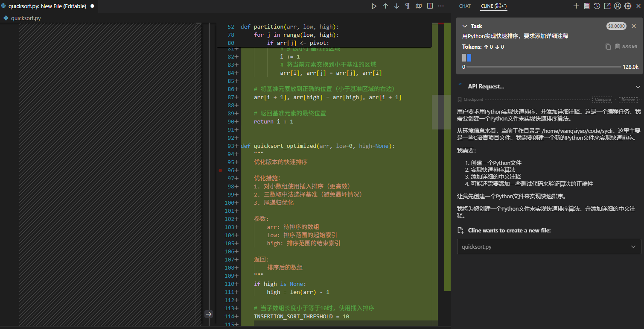
Task: Click the Compare checkpoint button
Action: tap(603, 100)
